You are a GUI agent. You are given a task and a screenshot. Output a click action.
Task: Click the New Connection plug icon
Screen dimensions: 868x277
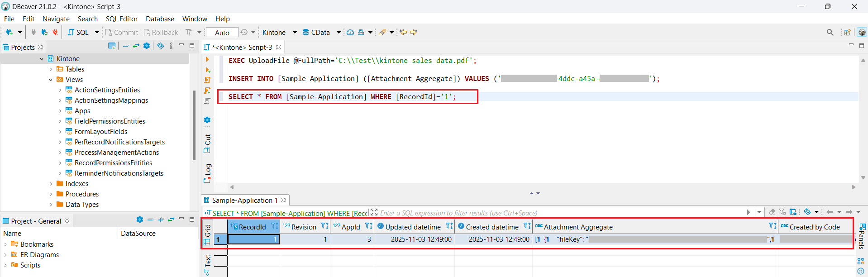coord(9,32)
